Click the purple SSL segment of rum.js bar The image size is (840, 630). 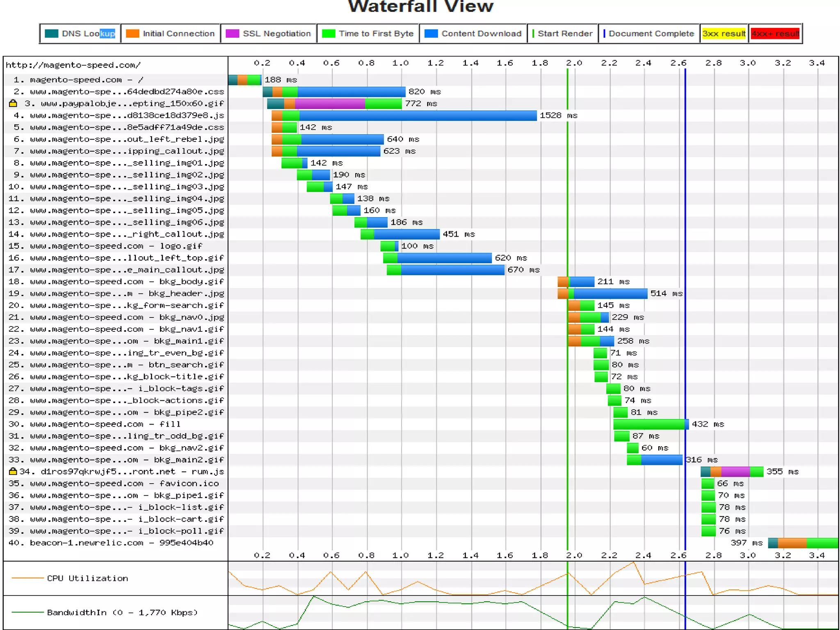(735, 472)
